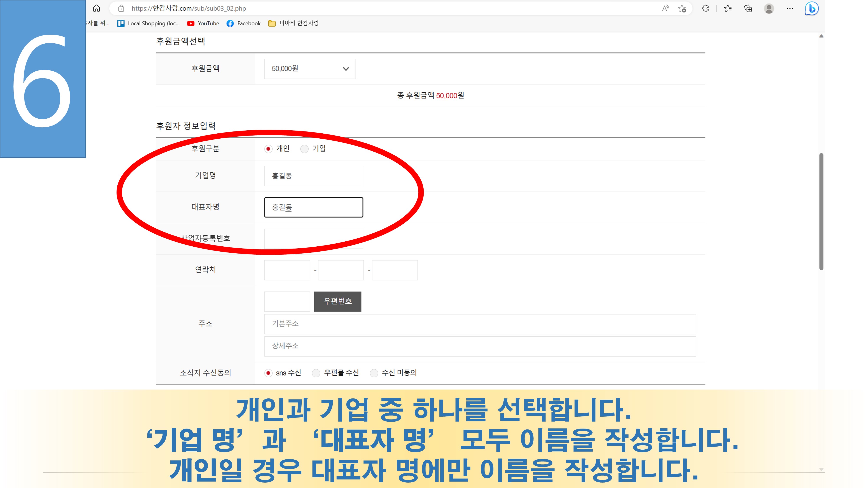
Task: Open the Collections icon
Action: point(748,8)
